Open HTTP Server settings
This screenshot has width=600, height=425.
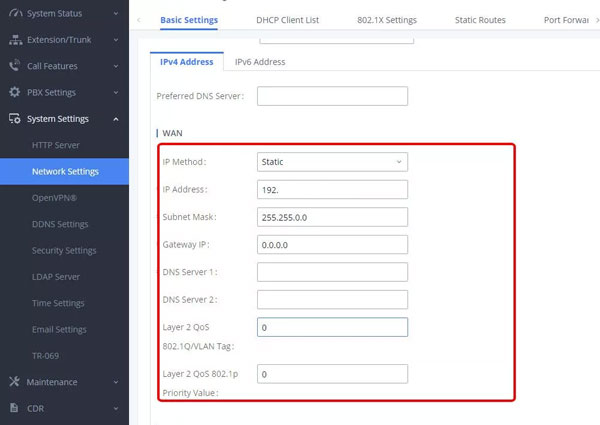click(56, 145)
